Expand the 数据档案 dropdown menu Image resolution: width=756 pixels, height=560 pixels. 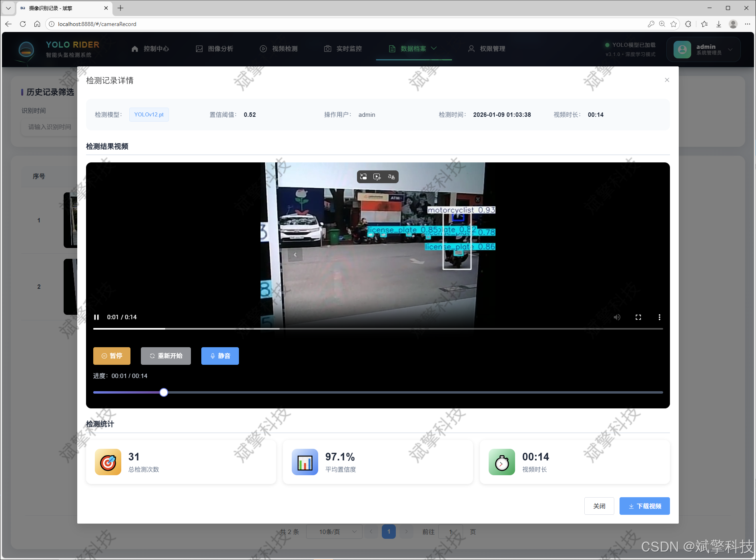coord(413,49)
